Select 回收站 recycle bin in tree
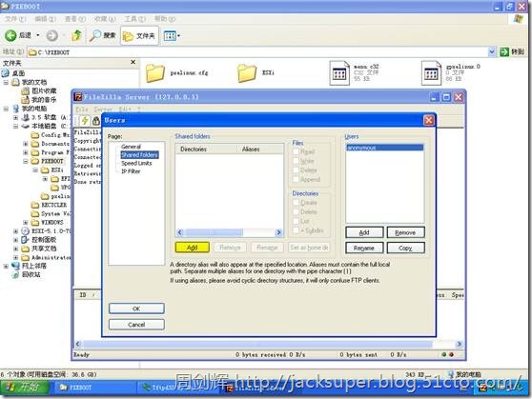The height and width of the screenshot is (399, 532). pos(31,274)
